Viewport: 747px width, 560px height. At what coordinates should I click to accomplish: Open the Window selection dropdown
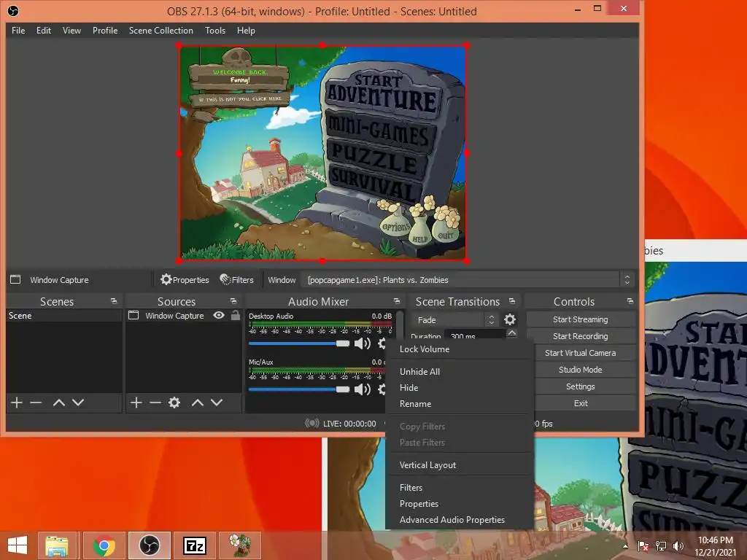(467, 279)
